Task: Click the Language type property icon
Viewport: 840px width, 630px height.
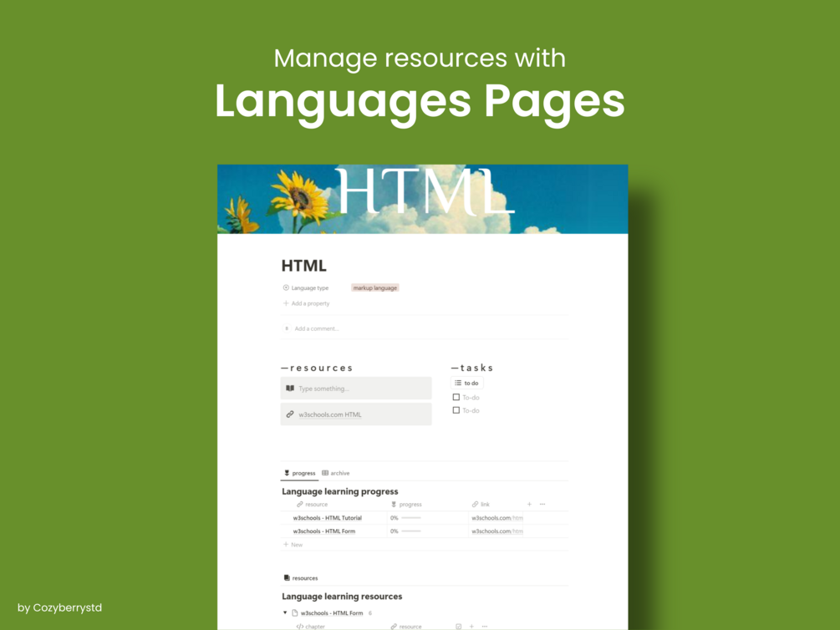Action: 286,287
